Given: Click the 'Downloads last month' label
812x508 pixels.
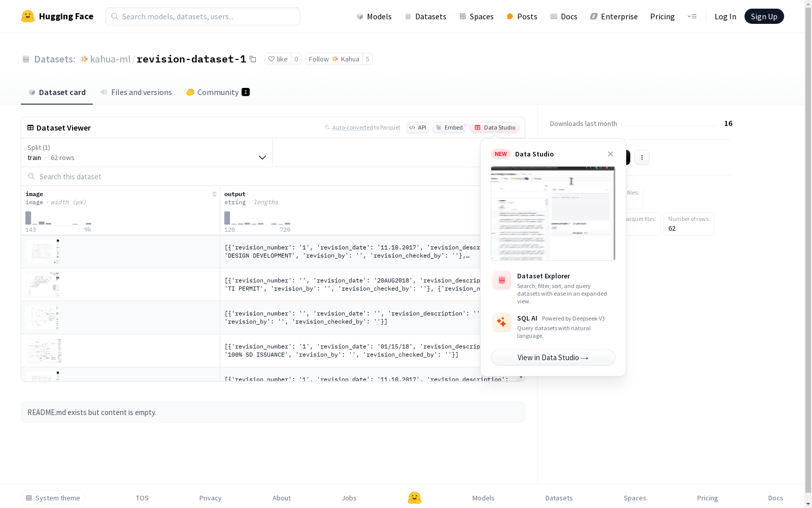Looking at the screenshot, I should point(584,123).
